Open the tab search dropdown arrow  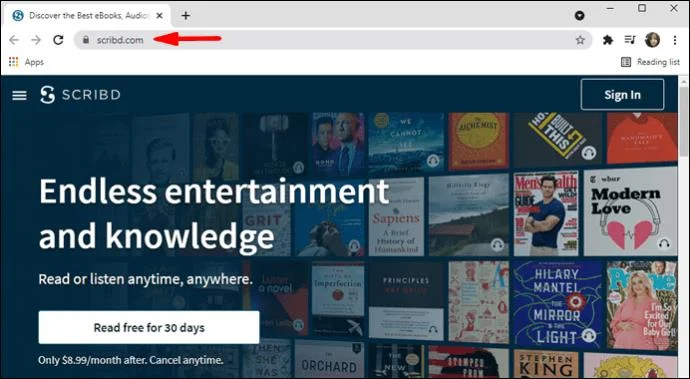pos(580,15)
